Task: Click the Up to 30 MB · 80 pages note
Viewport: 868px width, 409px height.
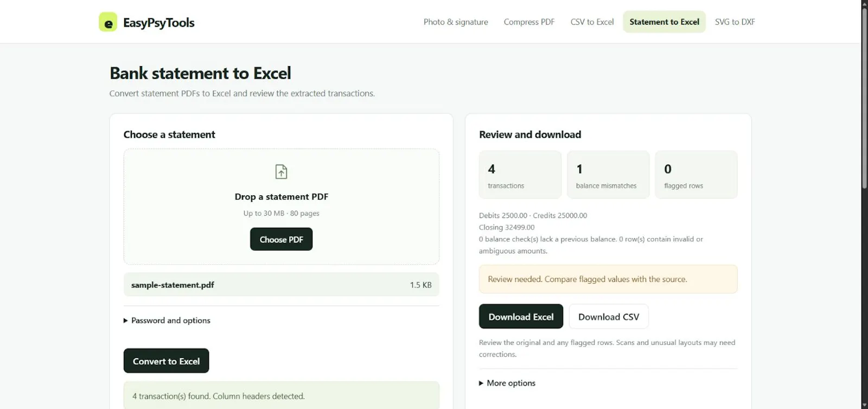Action: pos(281,213)
